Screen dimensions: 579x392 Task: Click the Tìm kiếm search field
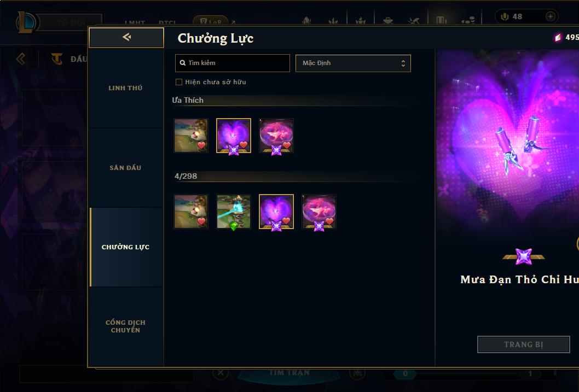click(232, 63)
